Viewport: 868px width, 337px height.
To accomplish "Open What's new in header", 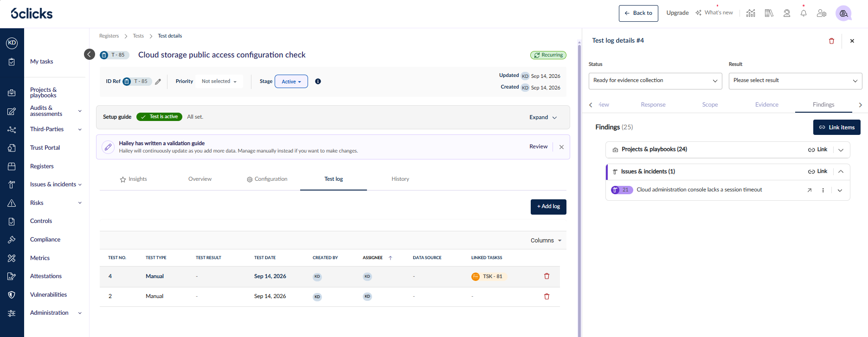I will coord(714,13).
